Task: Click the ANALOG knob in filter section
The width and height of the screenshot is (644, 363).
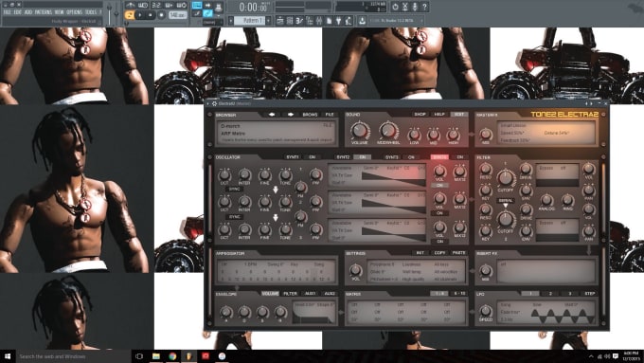Action: click(x=546, y=200)
